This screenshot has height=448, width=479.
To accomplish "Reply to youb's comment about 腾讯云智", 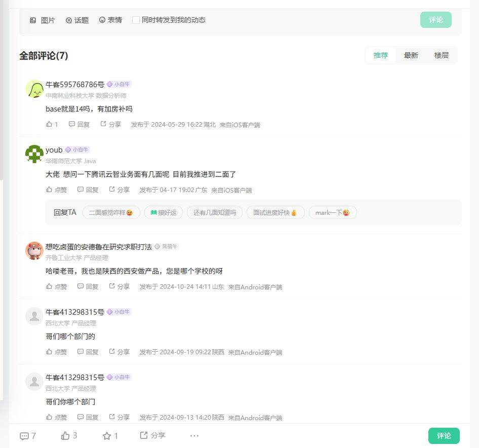I will 88,190.
